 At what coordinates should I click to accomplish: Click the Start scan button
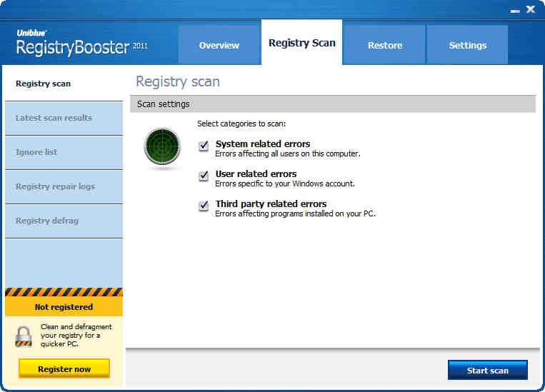488,370
